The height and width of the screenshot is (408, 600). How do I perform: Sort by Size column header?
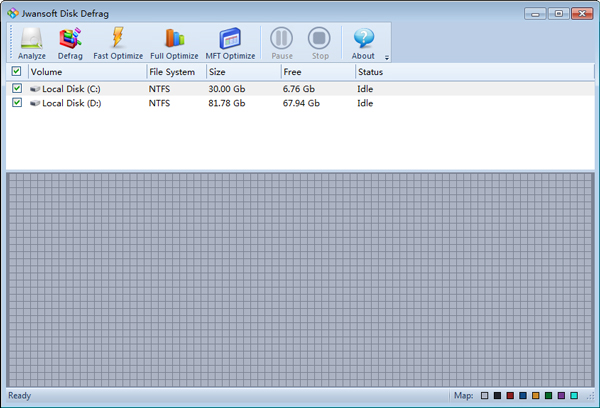click(x=244, y=72)
